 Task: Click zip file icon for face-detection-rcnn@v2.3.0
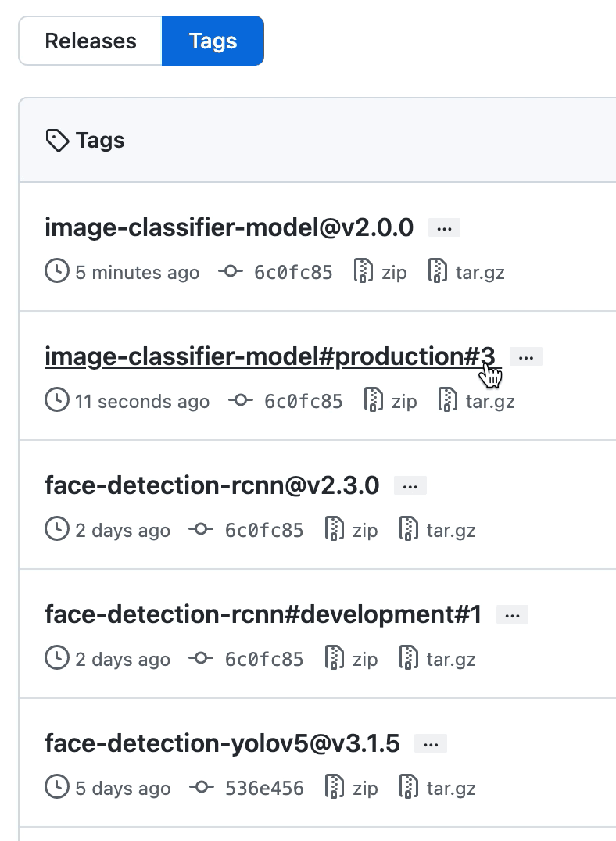tap(334, 530)
